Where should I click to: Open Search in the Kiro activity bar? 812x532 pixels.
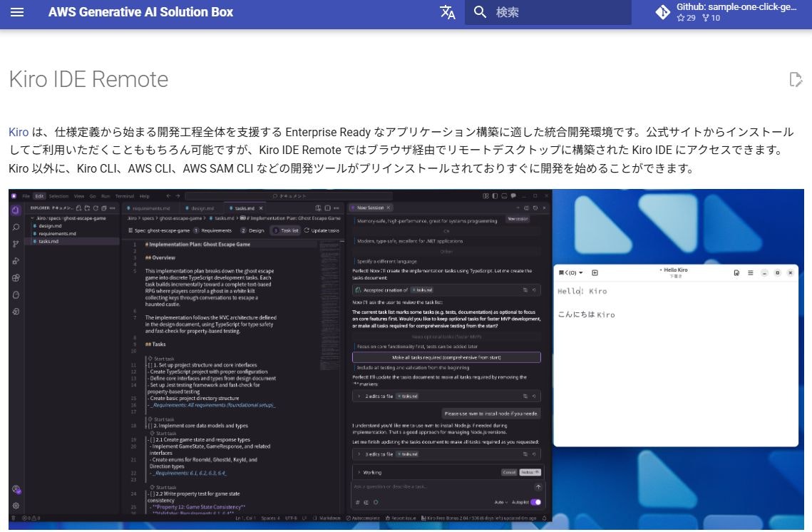click(16, 227)
